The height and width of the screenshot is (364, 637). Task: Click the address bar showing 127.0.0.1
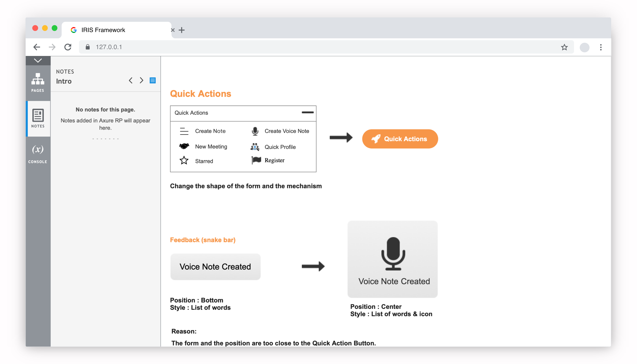(326, 47)
